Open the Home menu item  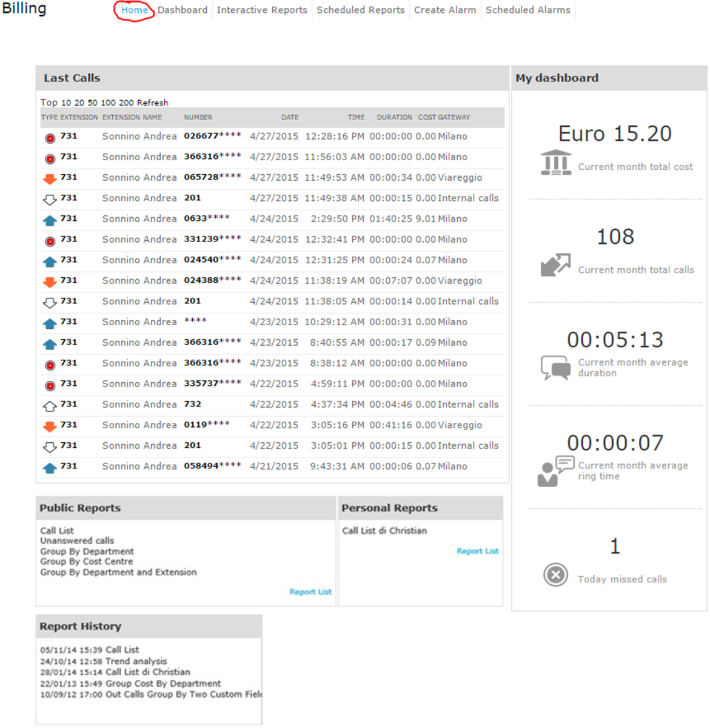(x=135, y=10)
